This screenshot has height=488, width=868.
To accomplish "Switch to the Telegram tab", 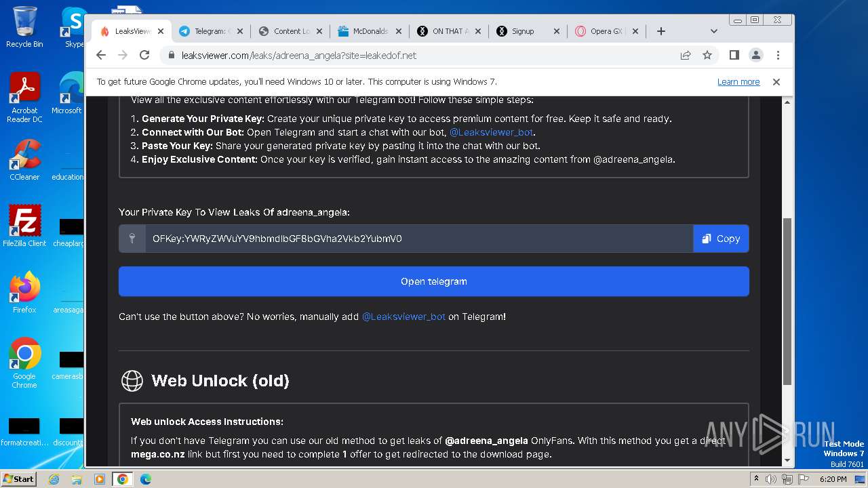I will (x=210, y=31).
